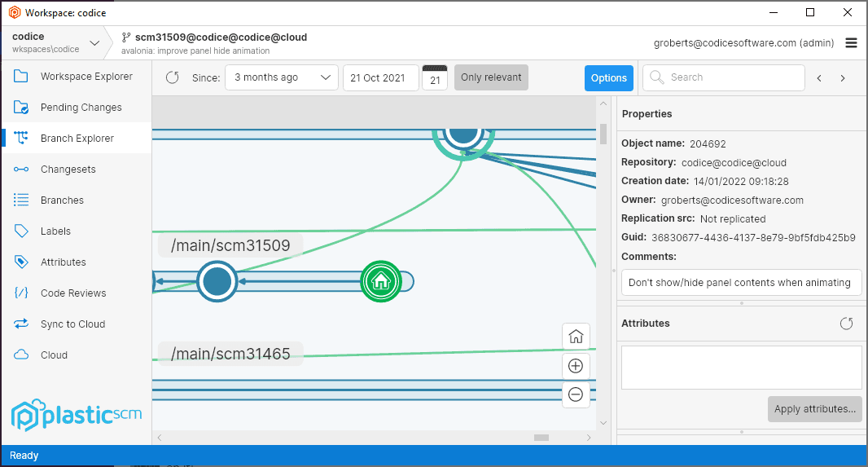Click the Branches list icon
The height and width of the screenshot is (467, 868).
pyautogui.click(x=21, y=200)
